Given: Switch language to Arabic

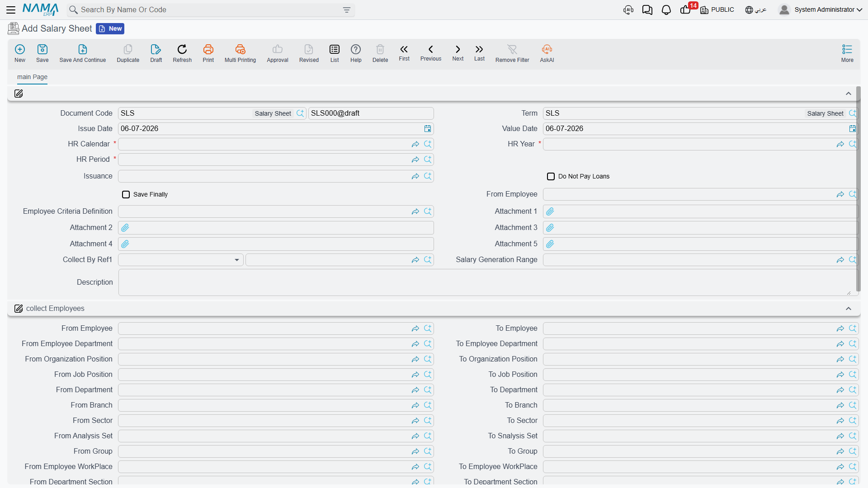Looking at the screenshot, I should pyautogui.click(x=756, y=10).
